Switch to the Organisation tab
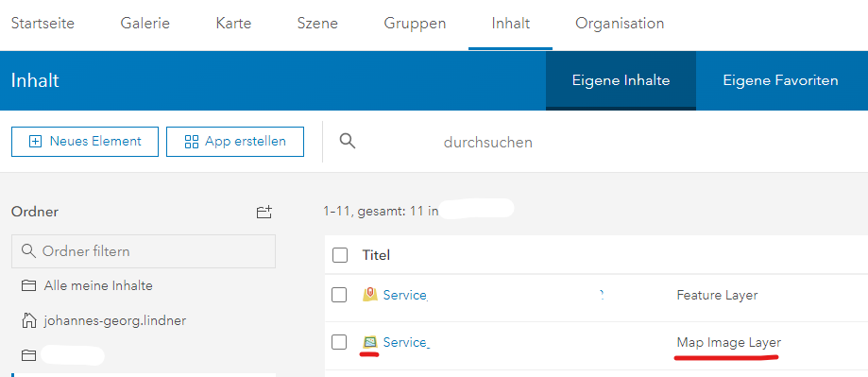 620,24
